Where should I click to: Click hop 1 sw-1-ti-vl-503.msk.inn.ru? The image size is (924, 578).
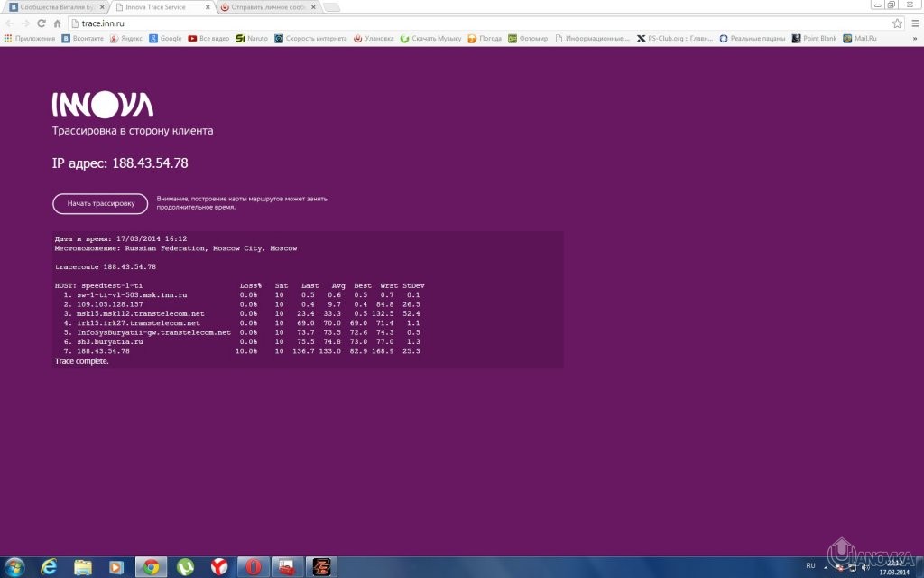tap(132, 295)
